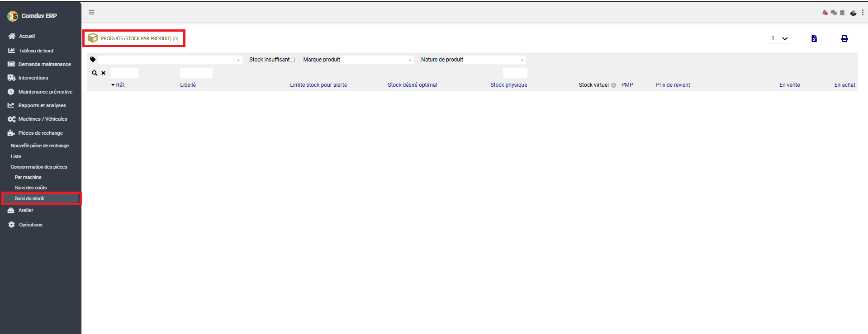Open the clipboard tasks icon
The height and width of the screenshot is (334, 868).
coord(842,13)
